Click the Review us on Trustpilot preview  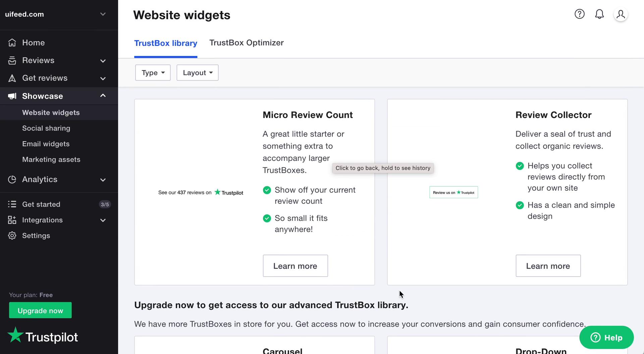tap(453, 192)
